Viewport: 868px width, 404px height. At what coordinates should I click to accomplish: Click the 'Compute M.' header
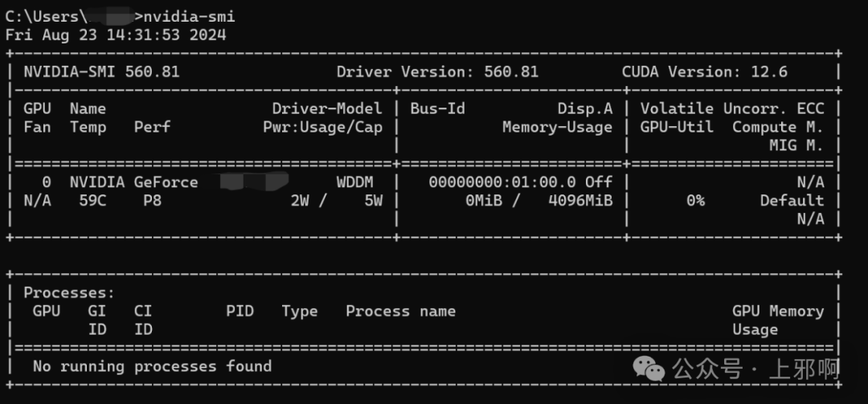[x=778, y=127]
